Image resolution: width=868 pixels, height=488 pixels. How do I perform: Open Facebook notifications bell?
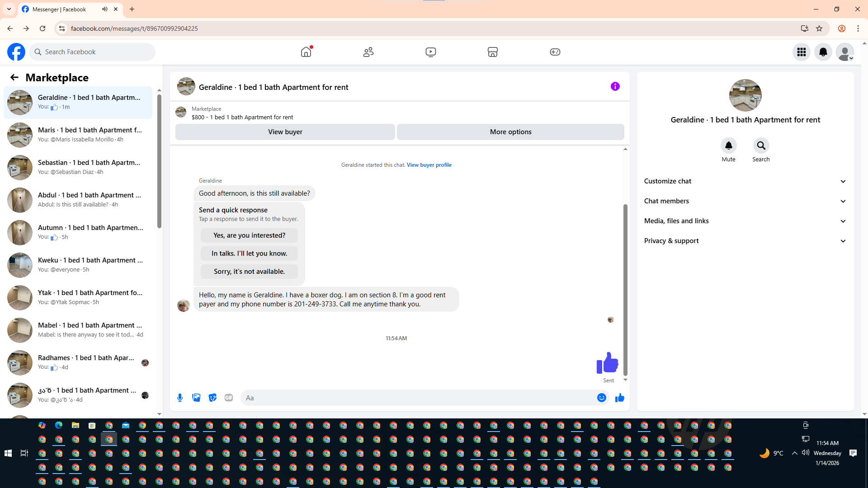823,52
